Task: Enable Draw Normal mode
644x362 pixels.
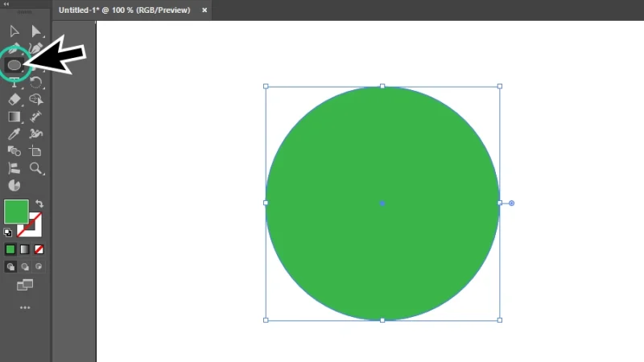Action: point(10,266)
